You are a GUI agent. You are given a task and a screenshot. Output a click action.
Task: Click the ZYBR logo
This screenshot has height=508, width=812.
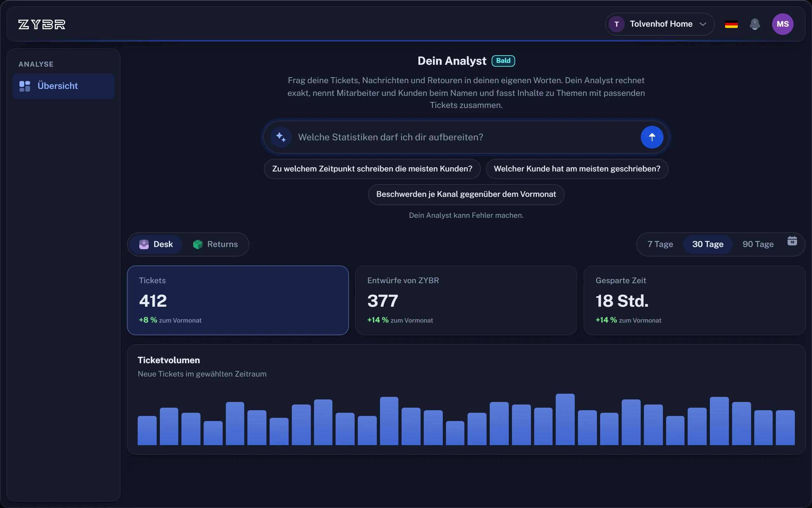pos(42,24)
